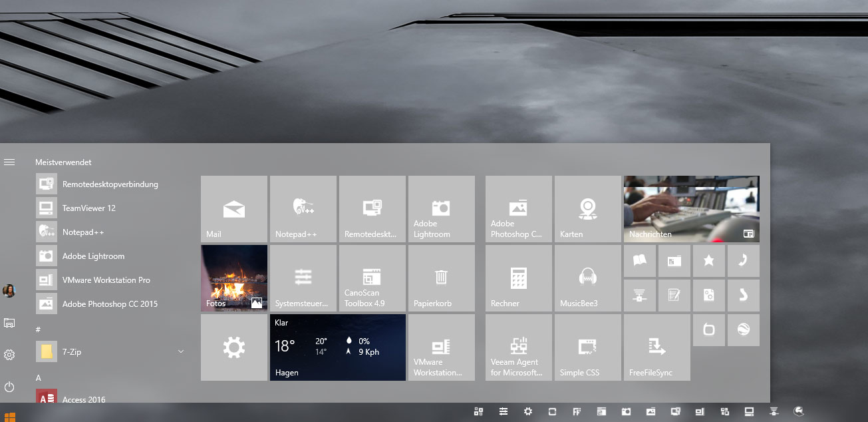Screen dimensions: 868x422
Task: Open the Systemsteuer... tile
Action: [303, 278]
